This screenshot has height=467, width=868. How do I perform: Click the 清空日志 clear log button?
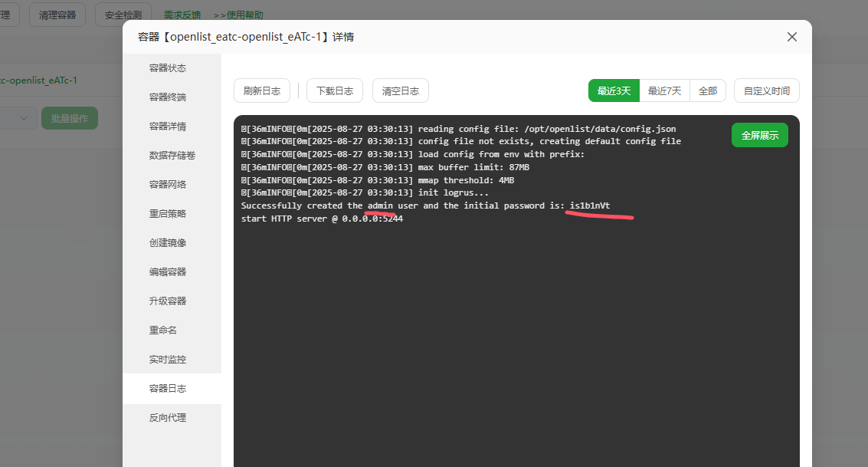(400, 90)
